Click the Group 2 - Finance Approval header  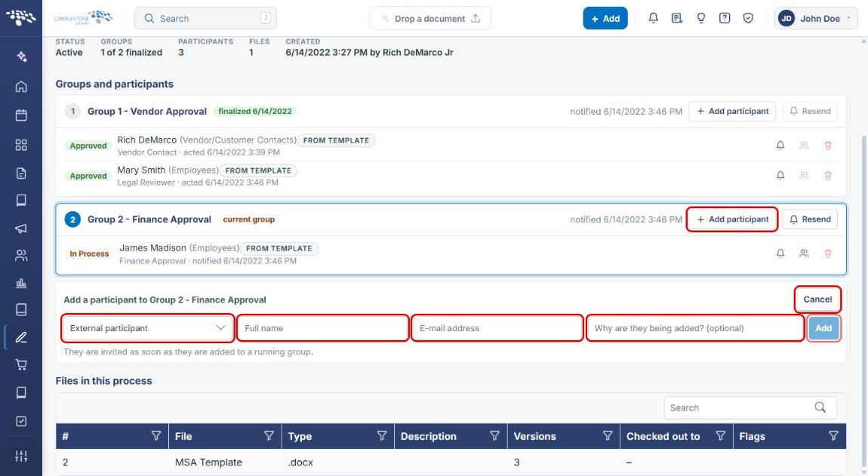tap(149, 220)
